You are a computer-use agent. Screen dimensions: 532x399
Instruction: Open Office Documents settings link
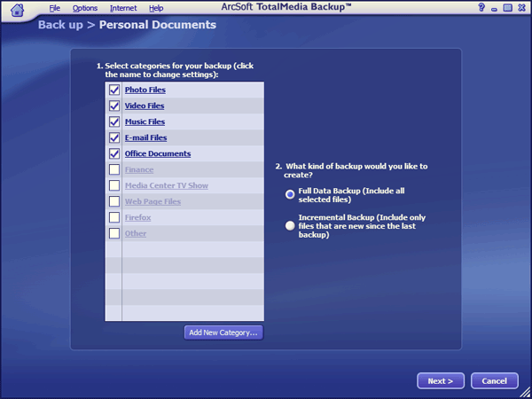click(x=157, y=154)
